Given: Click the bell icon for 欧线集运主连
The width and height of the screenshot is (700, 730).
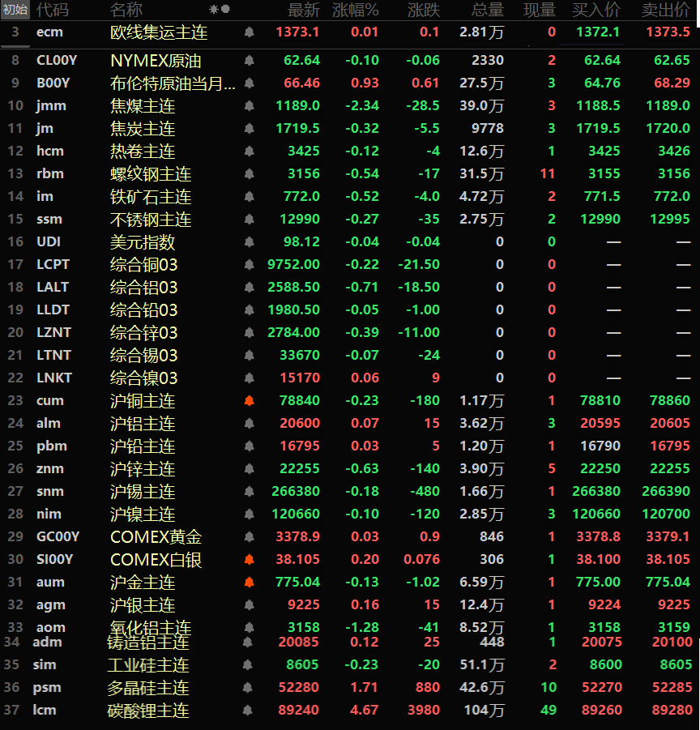Looking at the screenshot, I should tap(249, 32).
